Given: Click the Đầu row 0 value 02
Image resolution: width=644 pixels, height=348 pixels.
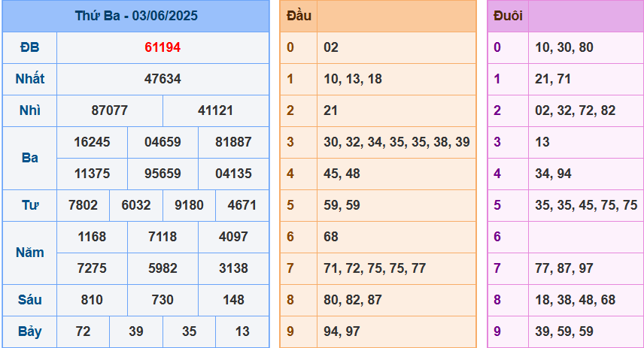Looking at the screenshot, I should click(x=331, y=47).
